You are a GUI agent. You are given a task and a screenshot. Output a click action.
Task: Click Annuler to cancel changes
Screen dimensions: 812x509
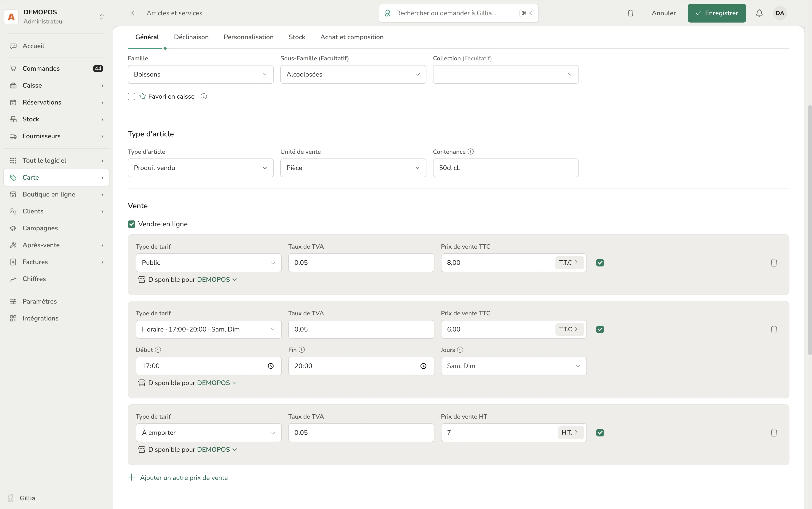[x=664, y=13]
